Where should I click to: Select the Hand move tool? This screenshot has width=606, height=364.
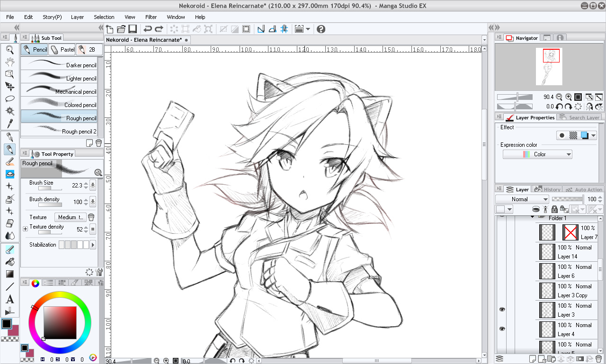tap(9, 61)
